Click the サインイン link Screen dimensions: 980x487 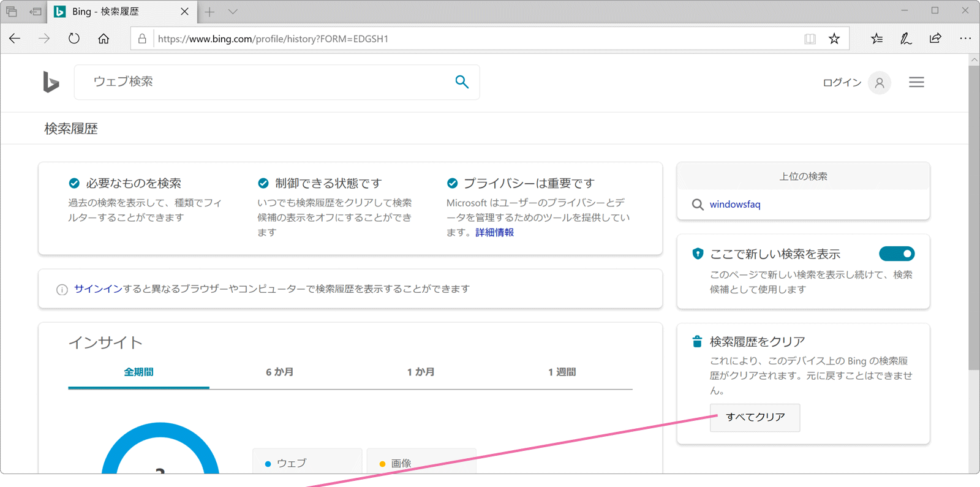(x=98, y=289)
